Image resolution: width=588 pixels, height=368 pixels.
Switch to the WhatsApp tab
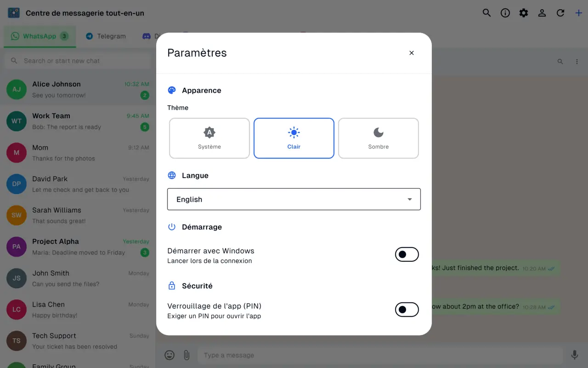click(x=40, y=36)
